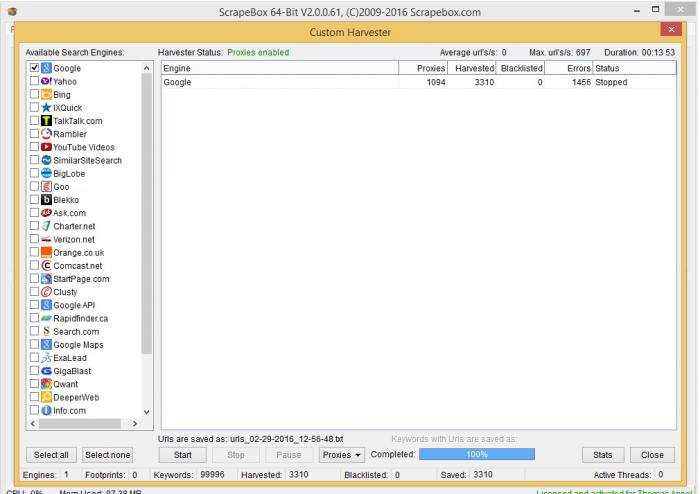Viewport: 700px width, 494px height.
Task: Click the Comcast.net icon
Action: pyautogui.click(x=46, y=266)
